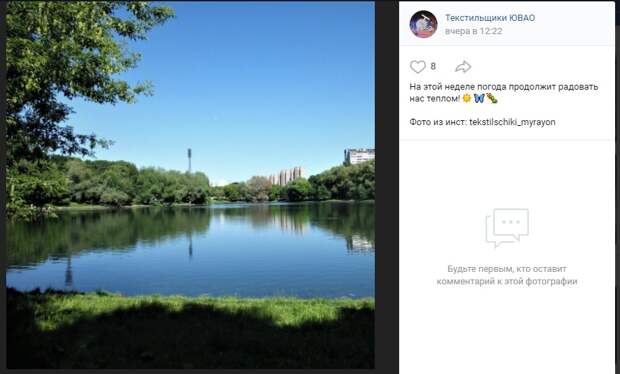This screenshot has width=620, height=374.
Task: Click the 'вчера в 12:22' timestamp
Action: pos(473,31)
